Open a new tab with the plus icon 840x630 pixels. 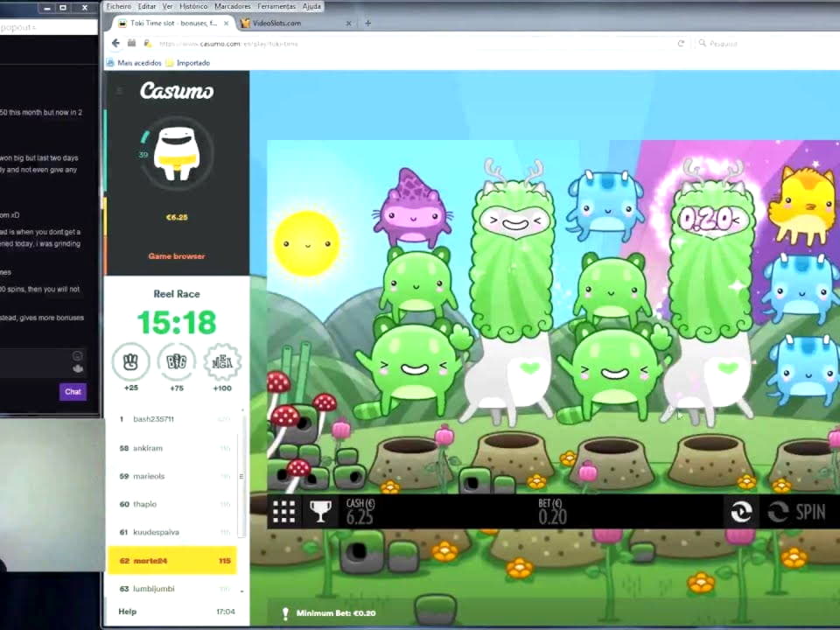coord(368,23)
